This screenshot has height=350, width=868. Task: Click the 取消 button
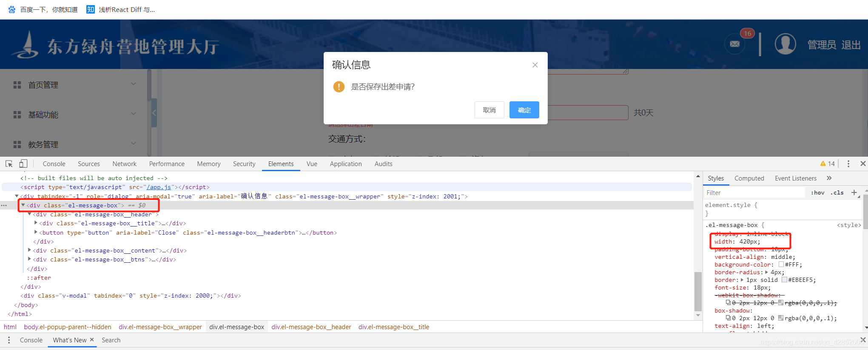point(489,110)
